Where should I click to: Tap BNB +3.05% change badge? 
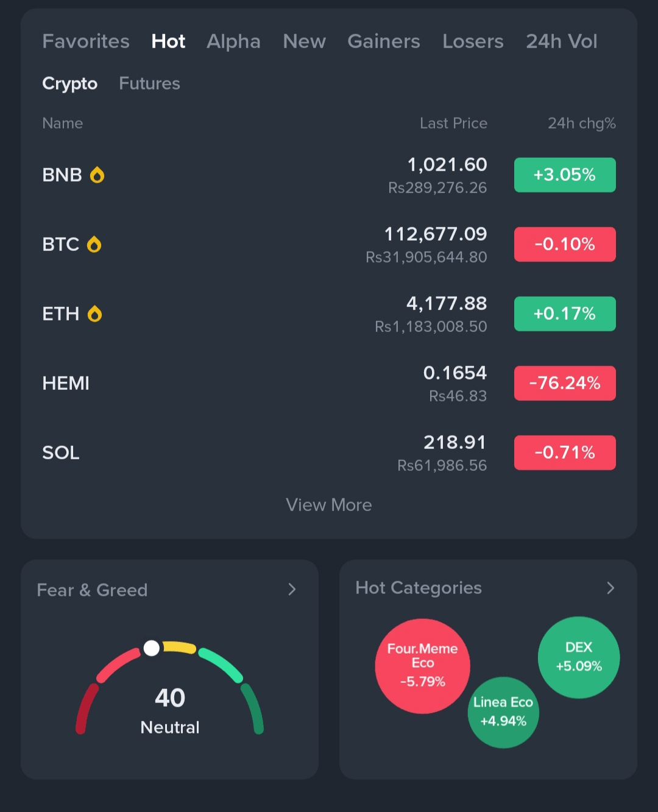pos(565,175)
